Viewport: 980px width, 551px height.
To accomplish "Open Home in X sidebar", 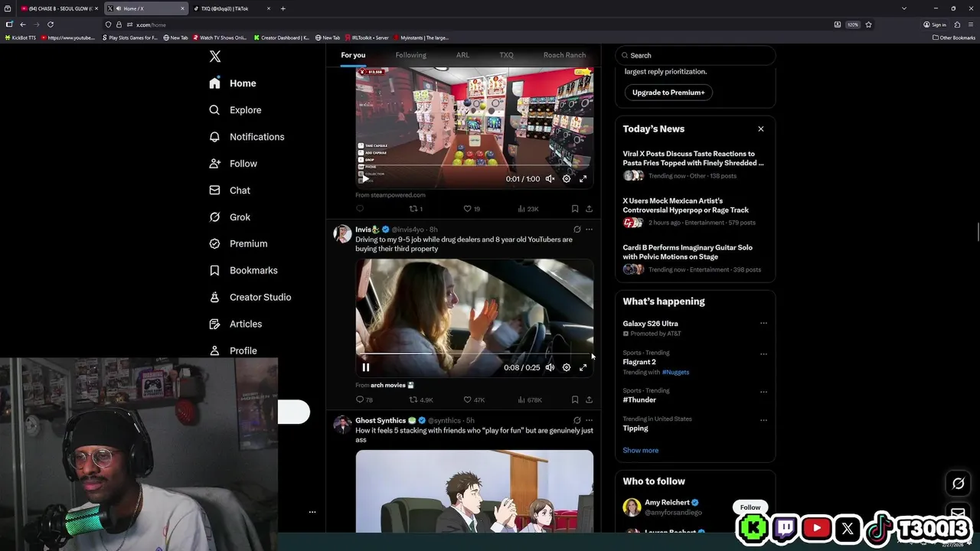I will pyautogui.click(x=233, y=83).
